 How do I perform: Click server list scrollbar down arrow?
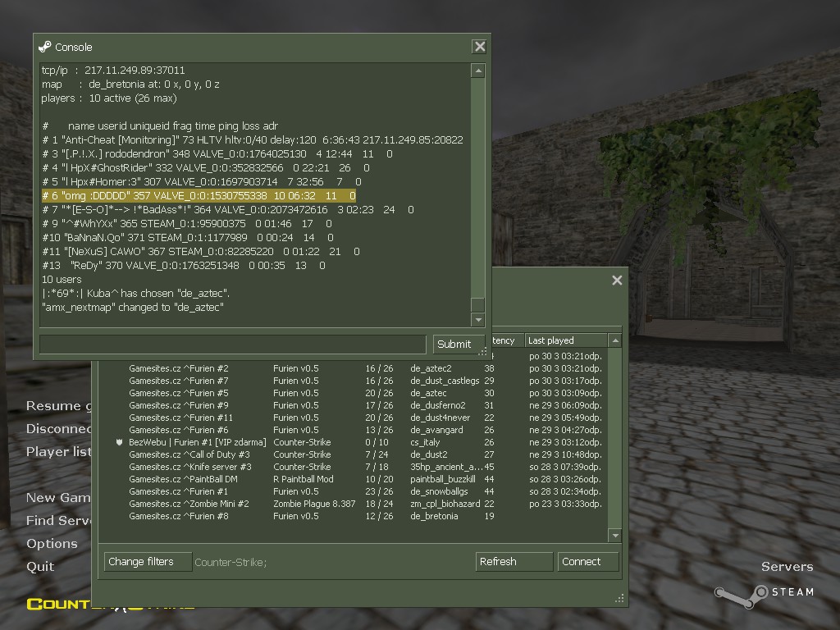coord(615,535)
